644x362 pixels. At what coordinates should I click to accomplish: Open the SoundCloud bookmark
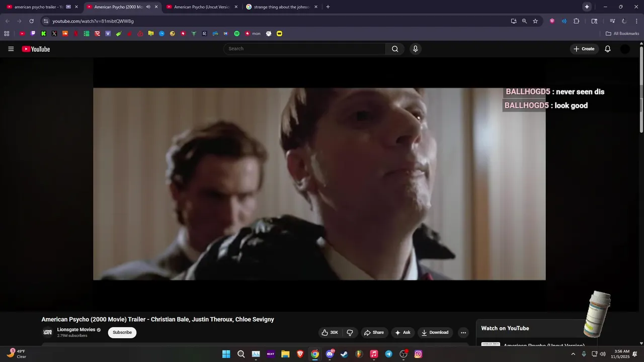click(65, 34)
